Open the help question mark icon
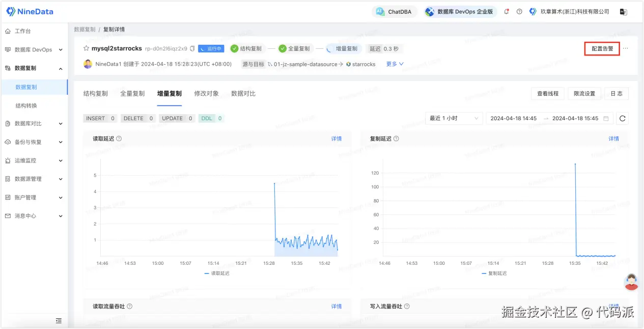The height and width of the screenshot is (329, 644). 519,12
